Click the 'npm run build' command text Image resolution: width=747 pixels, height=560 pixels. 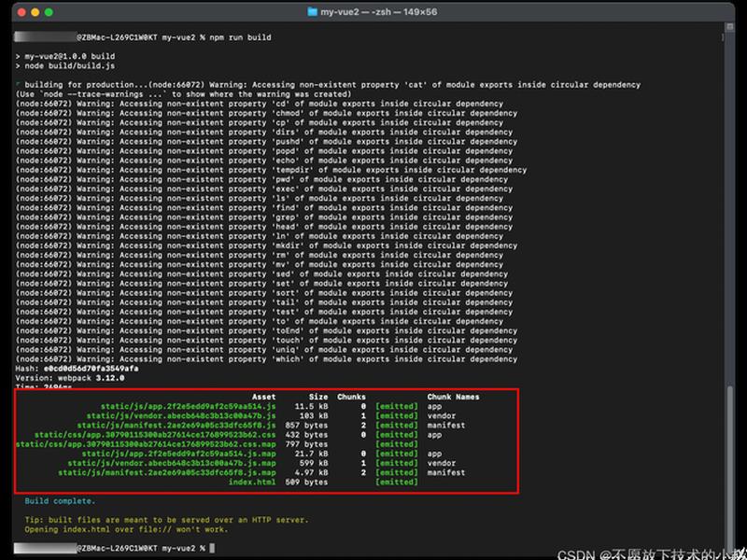(x=240, y=37)
